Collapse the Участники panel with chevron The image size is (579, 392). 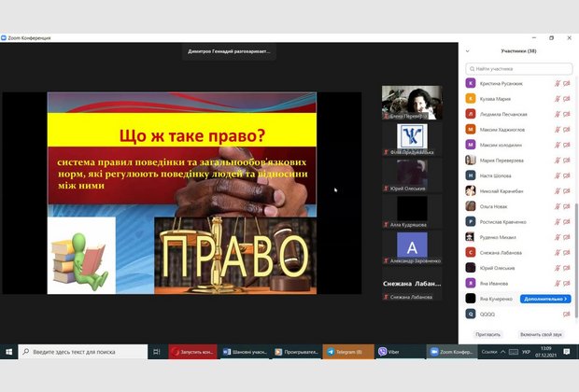point(468,51)
